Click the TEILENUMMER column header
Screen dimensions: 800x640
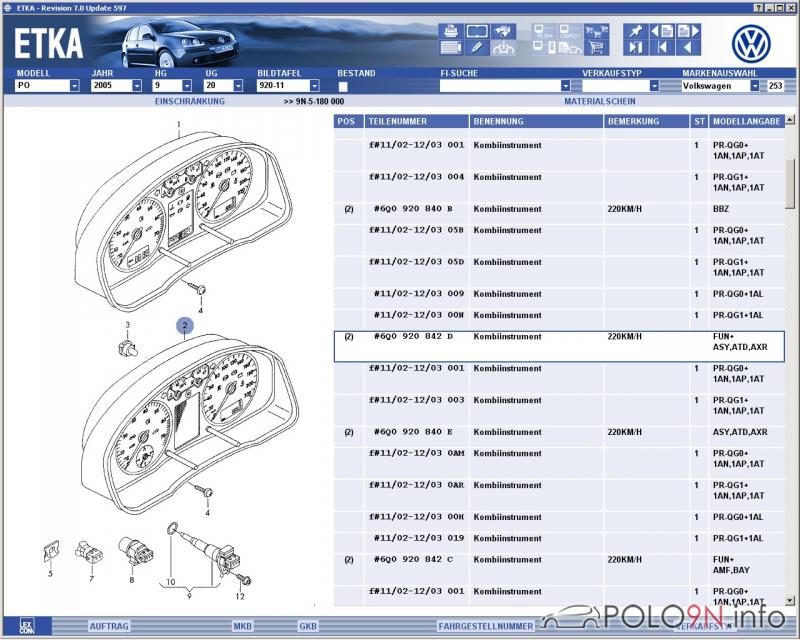tap(417, 121)
